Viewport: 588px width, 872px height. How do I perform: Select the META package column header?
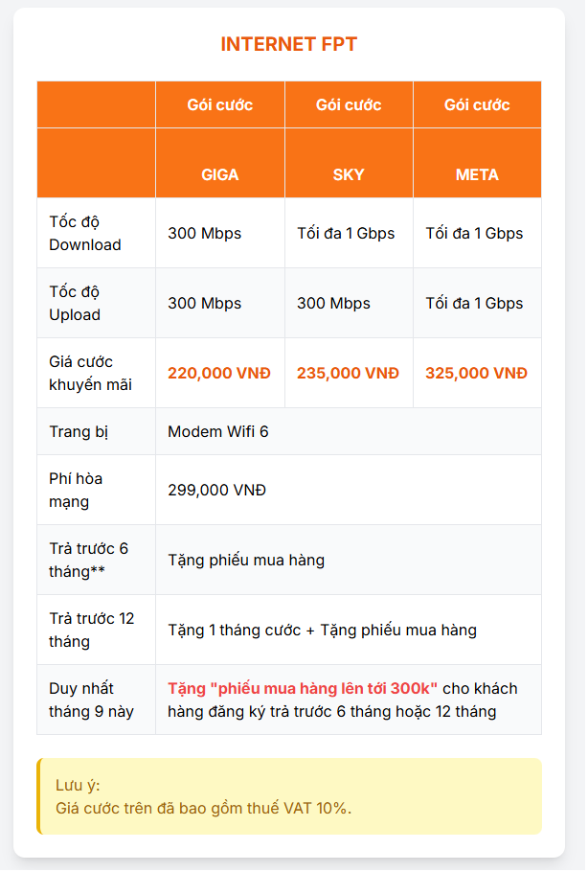pyautogui.click(x=477, y=174)
